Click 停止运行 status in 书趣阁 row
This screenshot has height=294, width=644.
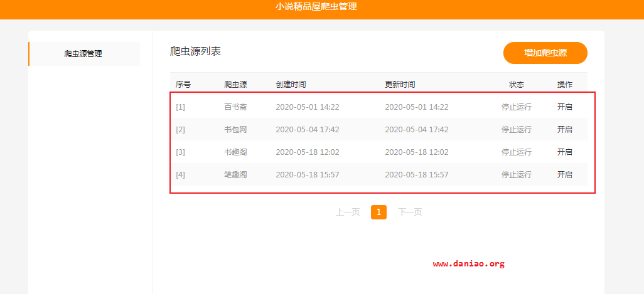coord(517,152)
